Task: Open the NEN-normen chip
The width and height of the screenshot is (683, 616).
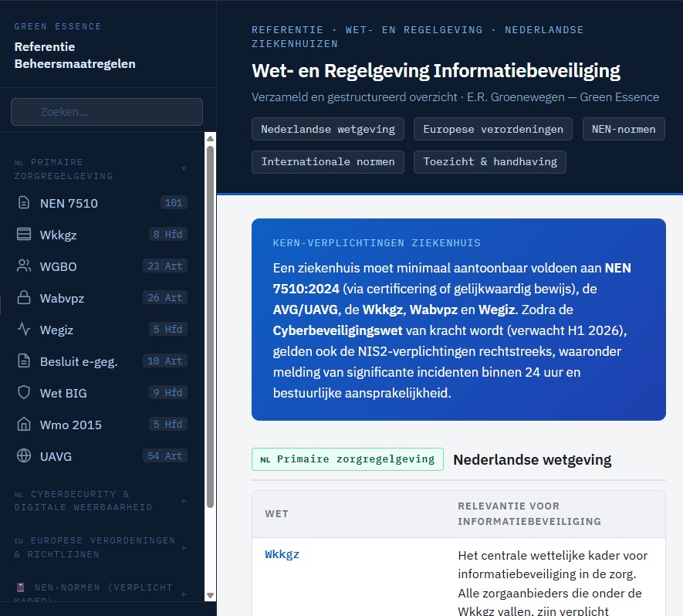Action: pos(624,130)
